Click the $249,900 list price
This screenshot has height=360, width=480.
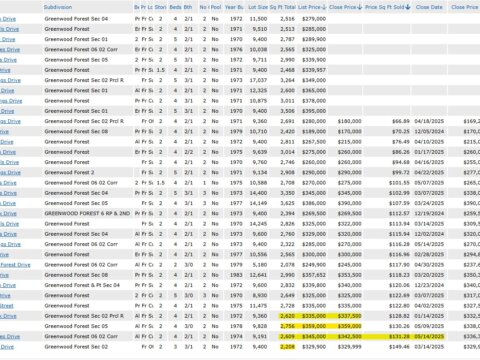(314, 265)
